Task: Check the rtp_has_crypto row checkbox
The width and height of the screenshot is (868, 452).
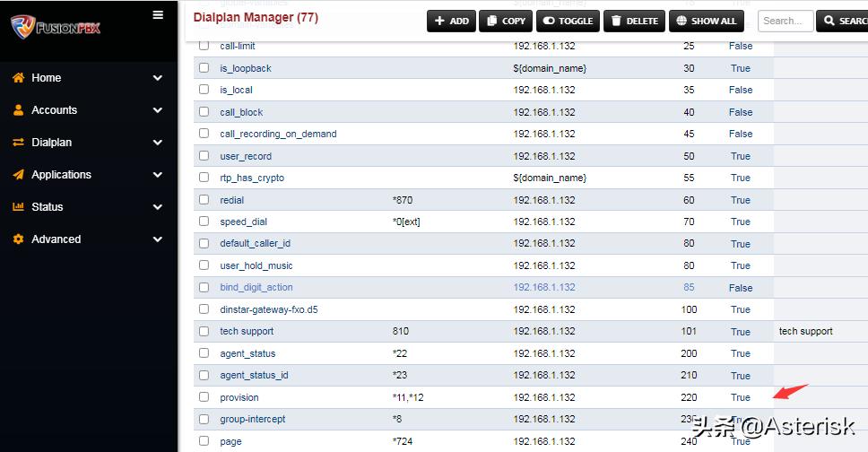Action: point(204,178)
